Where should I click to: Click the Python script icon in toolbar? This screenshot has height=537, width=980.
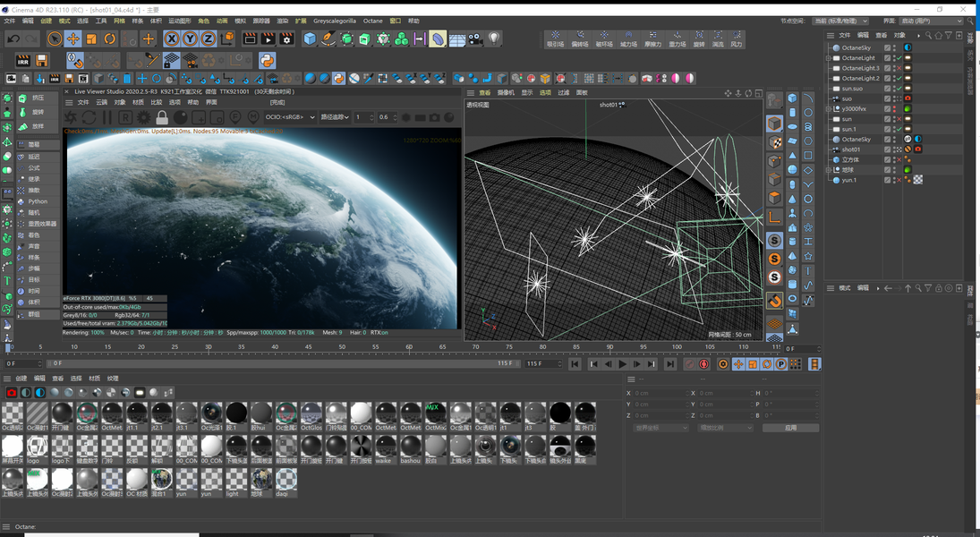click(x=267, y=60)
